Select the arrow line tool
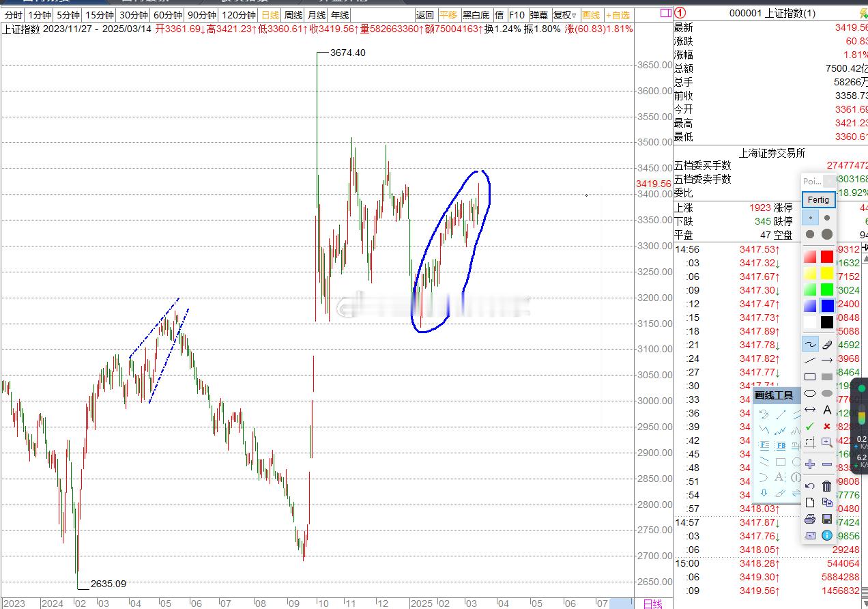 point(827,360)
